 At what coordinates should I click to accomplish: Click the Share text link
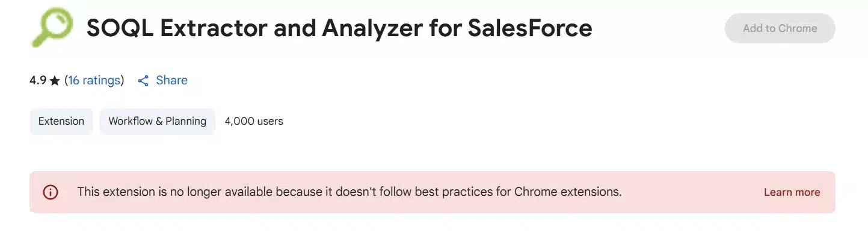(172, 80)
